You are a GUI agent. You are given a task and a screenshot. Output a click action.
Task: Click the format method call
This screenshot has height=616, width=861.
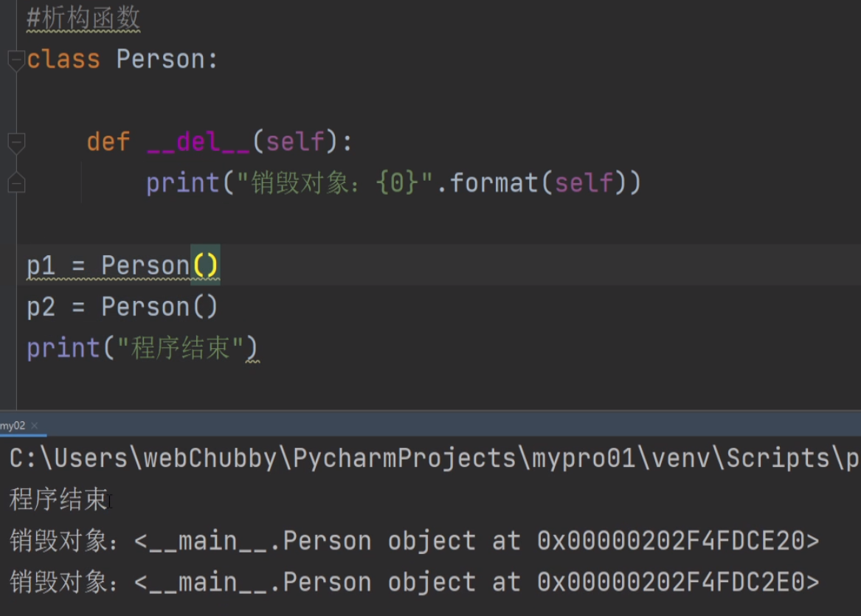(x=493, y=183)
